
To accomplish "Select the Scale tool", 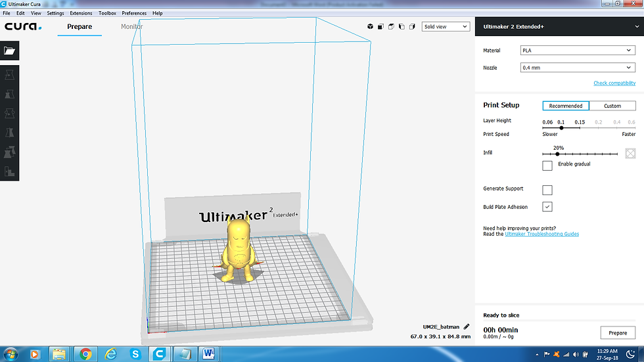I will 9,94.
